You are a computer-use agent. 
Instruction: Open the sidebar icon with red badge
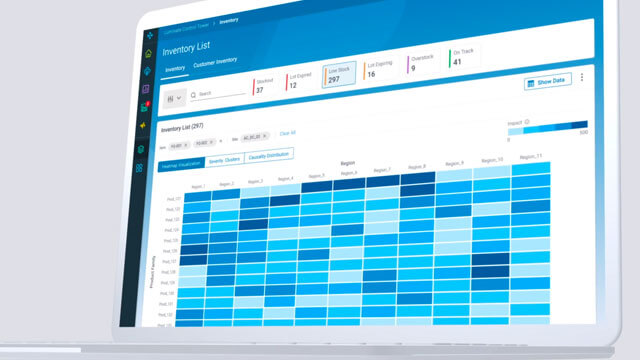click(x=145, y=107)
